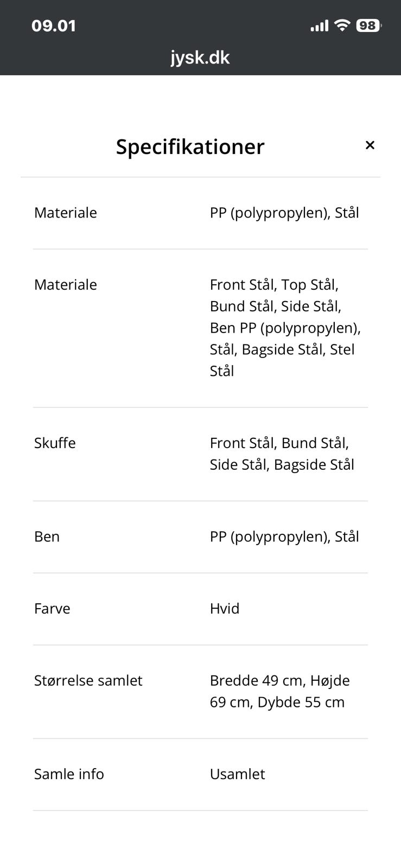
Task: Tap the battery indicator showing 98
Action: pyautogui.click(x=368, y=25)
